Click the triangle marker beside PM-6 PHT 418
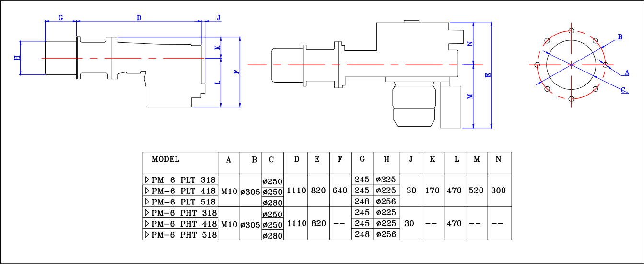644x264 pixels. point(147,224)
